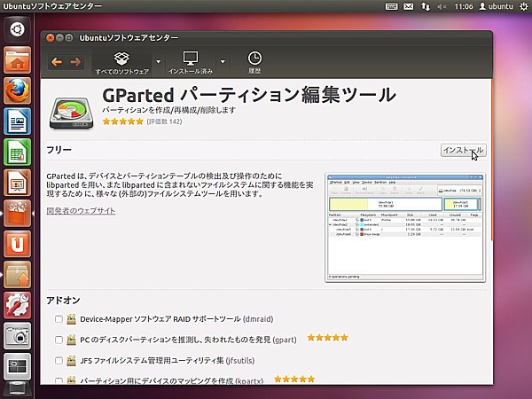Open すべてのソフトウェア view
This screenshot has height=399, width=532.
(121, 63)
